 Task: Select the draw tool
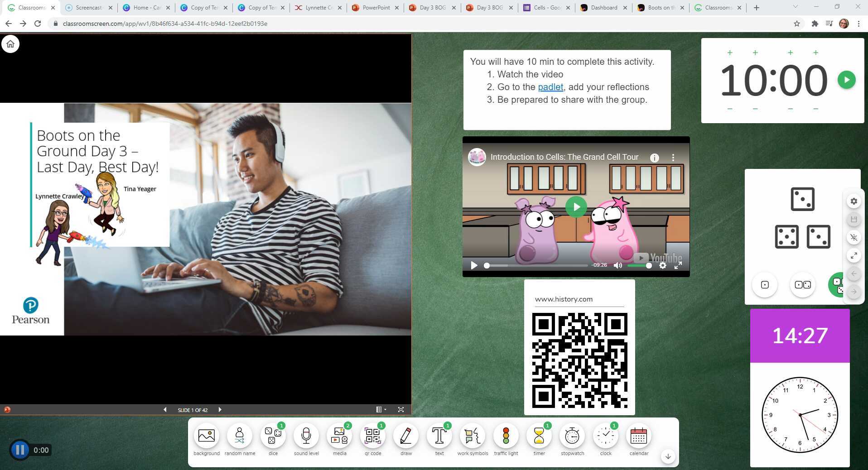405,436
